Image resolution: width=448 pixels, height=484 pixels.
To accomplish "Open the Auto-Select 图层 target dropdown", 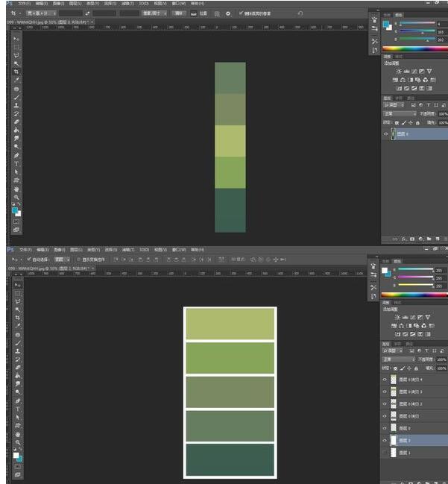I will coord(63,259).
